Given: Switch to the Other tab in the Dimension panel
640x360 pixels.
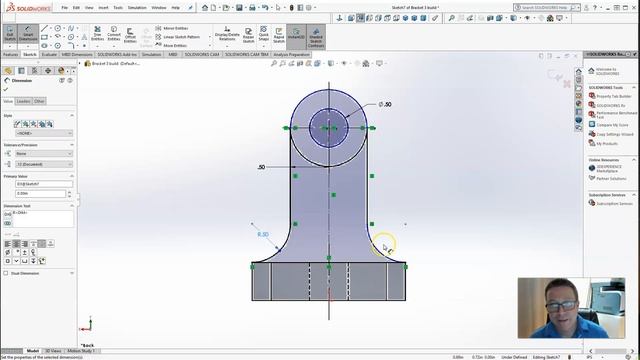Looking at the screenshot, I should pyautogui.click(x=39, y=101).
